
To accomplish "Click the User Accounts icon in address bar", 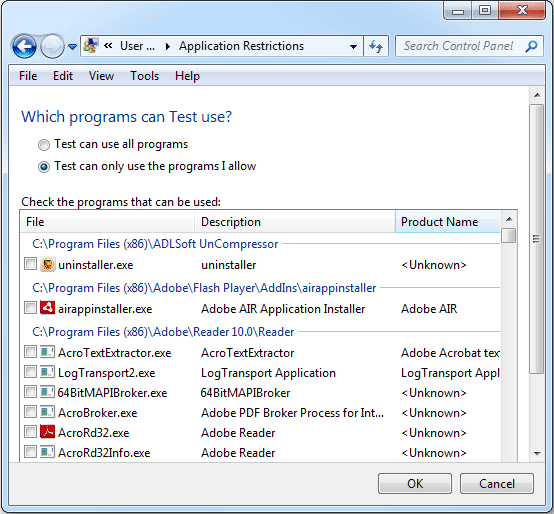I will pos(91,46).
